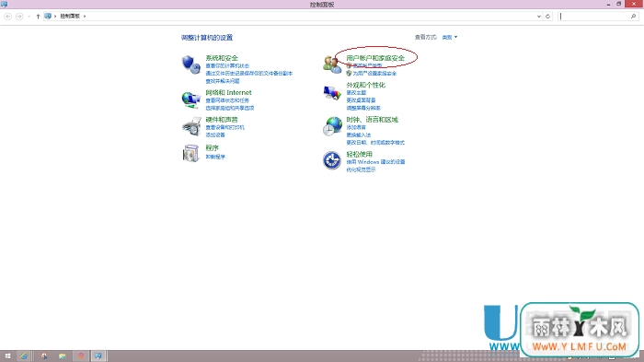Click the 外观和个性化 monitor icon
The width and height of the screenshot is (644, 362).
click(332, 92)
